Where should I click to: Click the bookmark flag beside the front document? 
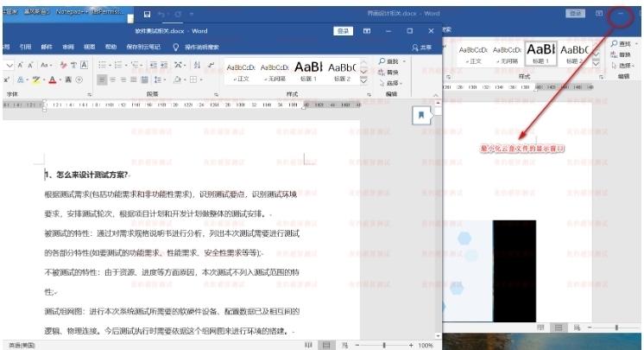[421, 115]
